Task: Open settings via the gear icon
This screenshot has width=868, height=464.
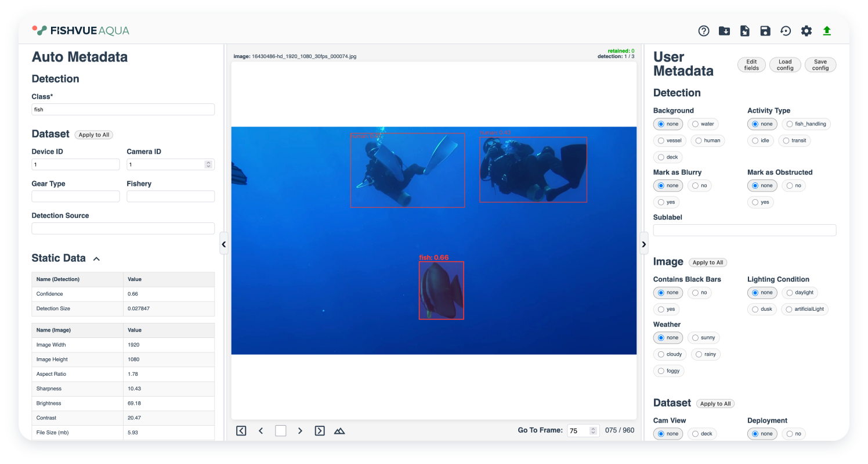Action: coord(806,31)
